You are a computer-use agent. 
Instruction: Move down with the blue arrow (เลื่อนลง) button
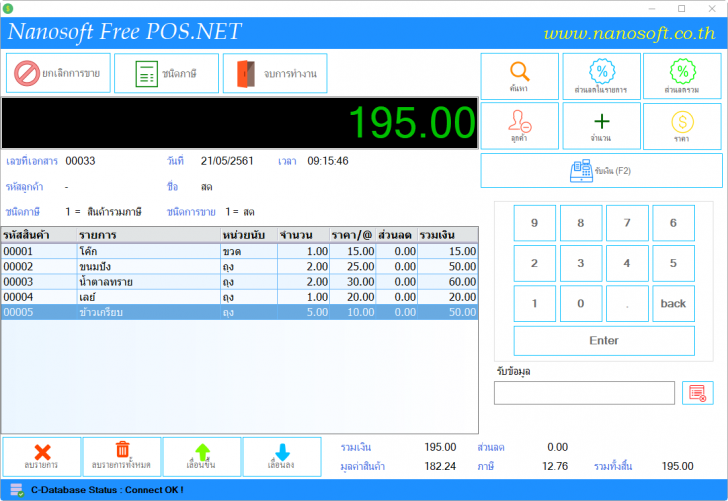[x=282, y=456]
